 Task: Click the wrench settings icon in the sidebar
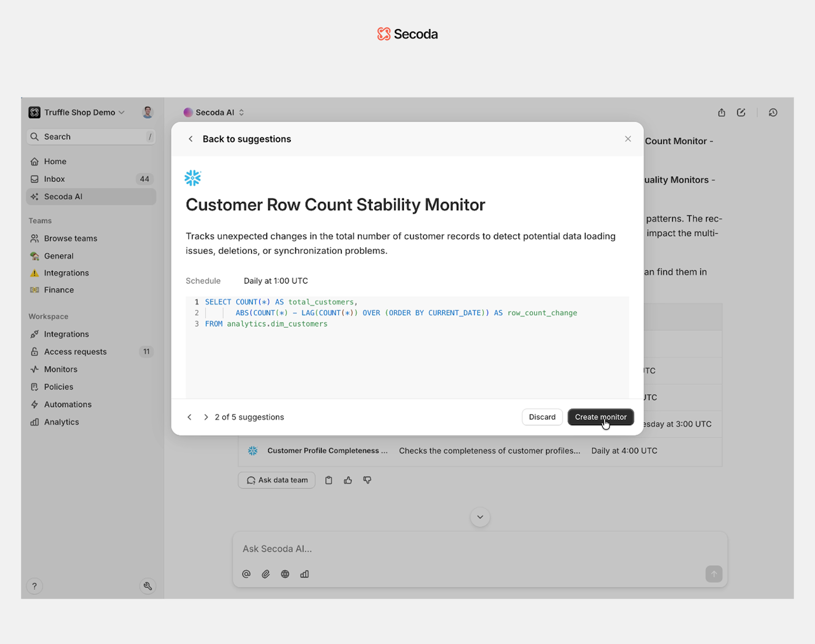(x=148, y=586)
